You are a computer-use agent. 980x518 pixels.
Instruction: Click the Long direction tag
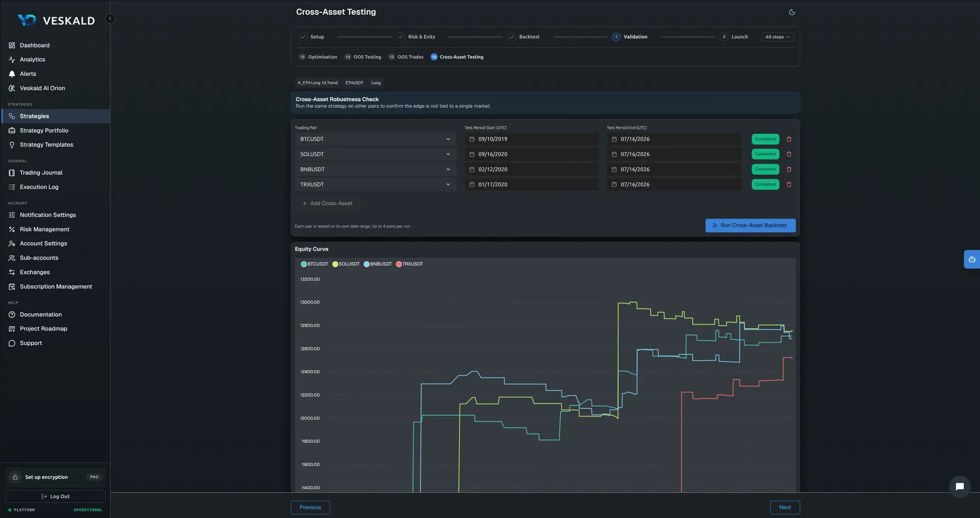click(376, 83)
